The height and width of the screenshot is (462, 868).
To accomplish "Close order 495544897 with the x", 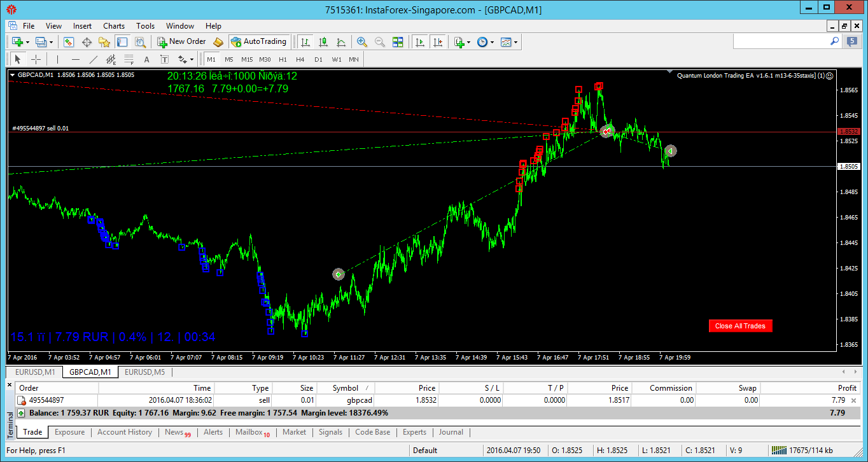I will [x=853, y=400].
